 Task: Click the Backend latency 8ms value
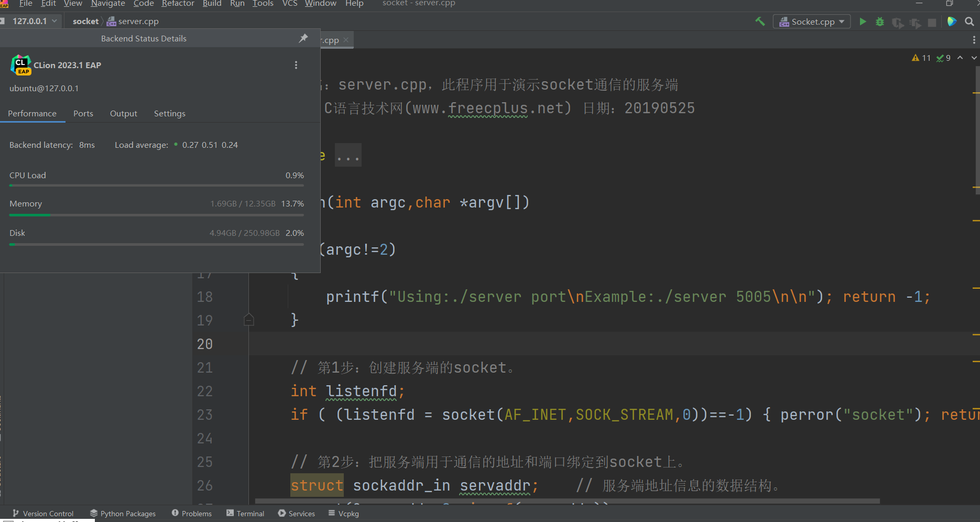coord(87,145)
